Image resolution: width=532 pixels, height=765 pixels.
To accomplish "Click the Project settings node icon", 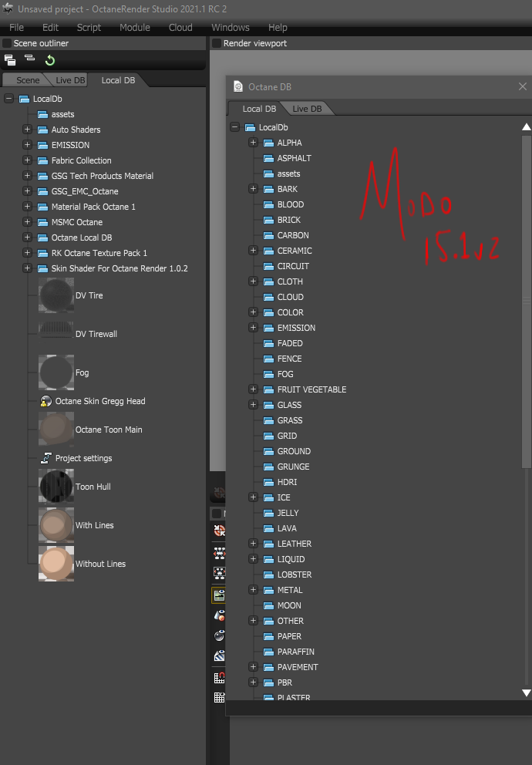I will pos(45,458).
